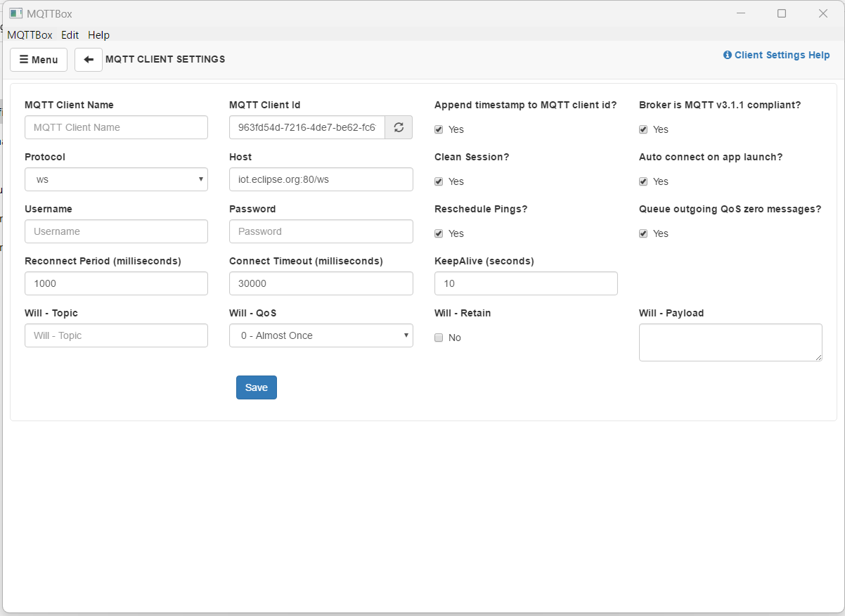The height and width of the screenshot is (616, 845).
Task: Edit the Reconnect Period value 1000
Action: click(116, 283)
